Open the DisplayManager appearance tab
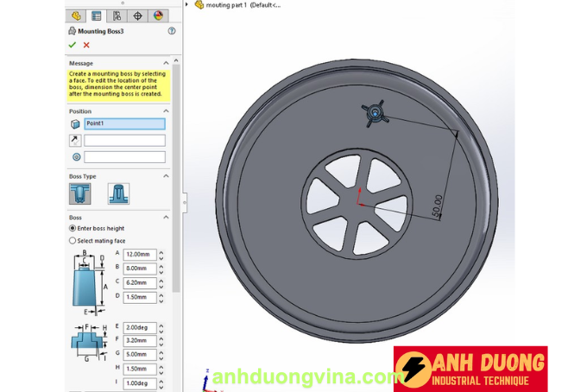This screenshot has width=587, height=392. [158, 16]
